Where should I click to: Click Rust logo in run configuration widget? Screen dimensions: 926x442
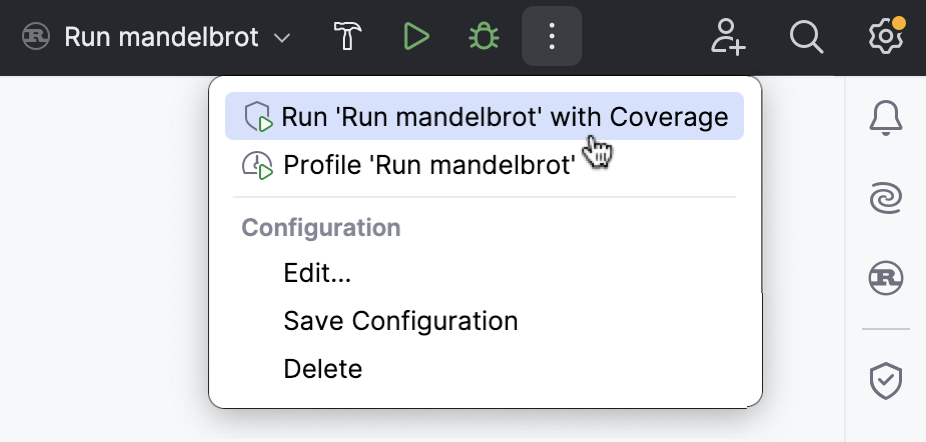[37, 38]
